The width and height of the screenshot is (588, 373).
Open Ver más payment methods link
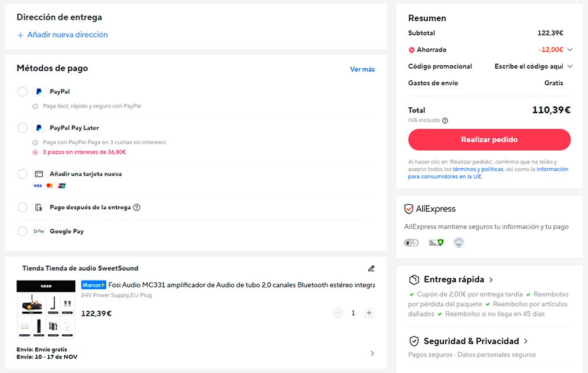tap(362, 69)
